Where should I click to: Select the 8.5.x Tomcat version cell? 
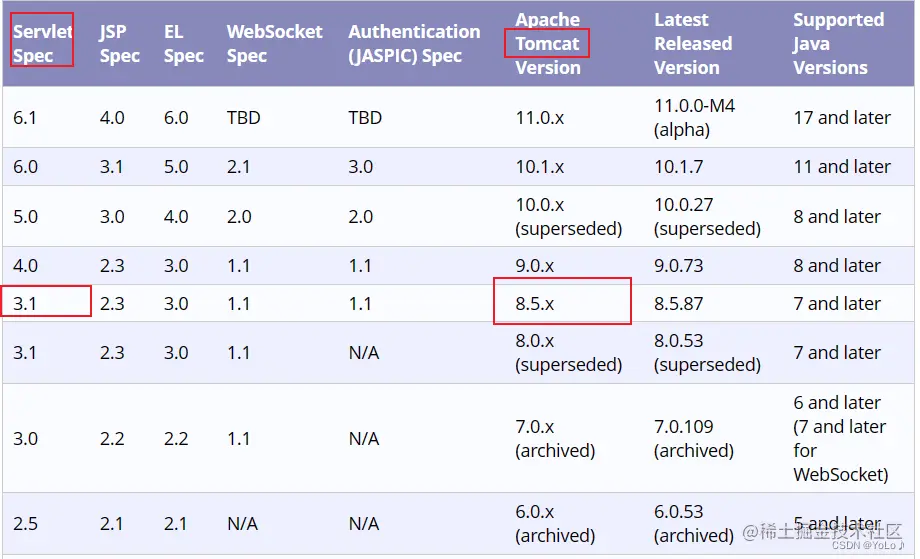(x=535, y=304)
